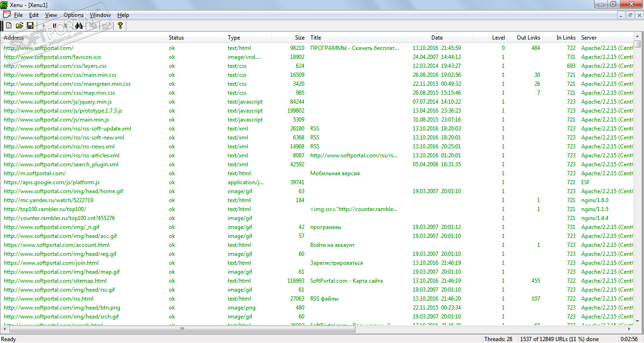Click the title 'RSS файлы'
The image size is (644, 343).
click(324, 299)
